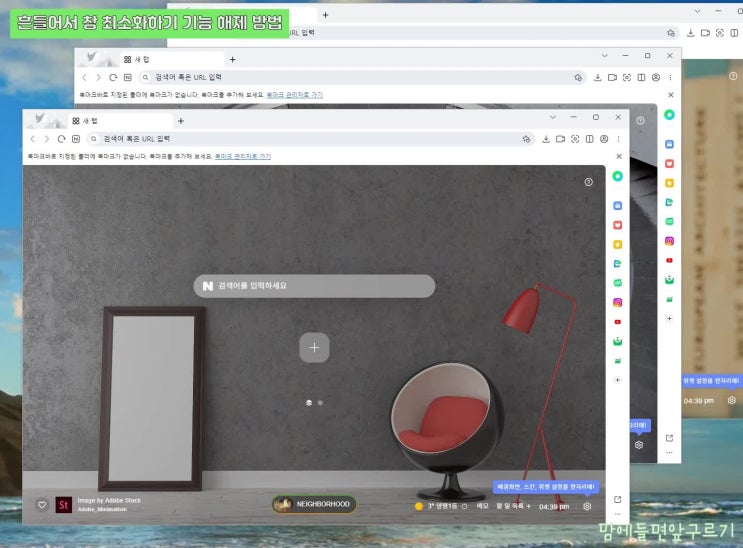The width and height of the screenshot is (743, 548).
Task: Select the 새 탭 tab in the front window
Action: (x=121, y=121)
